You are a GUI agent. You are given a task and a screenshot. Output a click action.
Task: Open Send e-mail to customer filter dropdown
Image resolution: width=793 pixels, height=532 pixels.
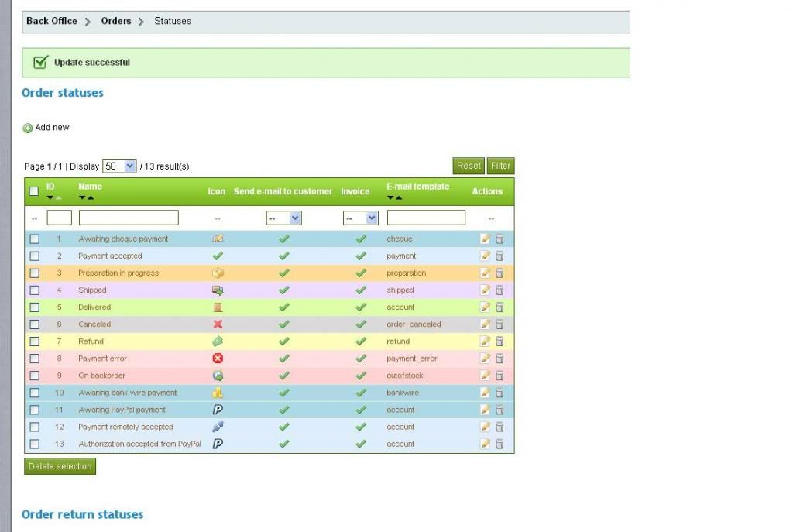pos(283,218)
